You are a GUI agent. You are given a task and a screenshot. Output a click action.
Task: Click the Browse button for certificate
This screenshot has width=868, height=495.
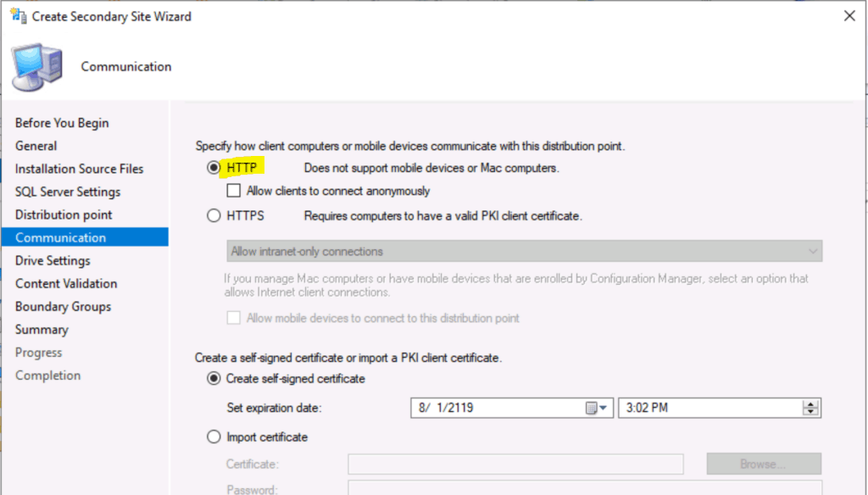click(764, 464)
